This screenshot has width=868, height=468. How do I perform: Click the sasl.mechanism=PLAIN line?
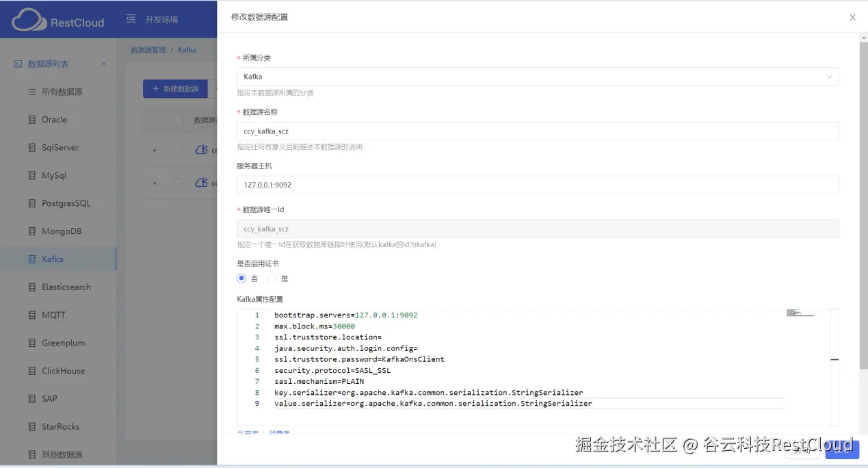click(x=319, y=381)
